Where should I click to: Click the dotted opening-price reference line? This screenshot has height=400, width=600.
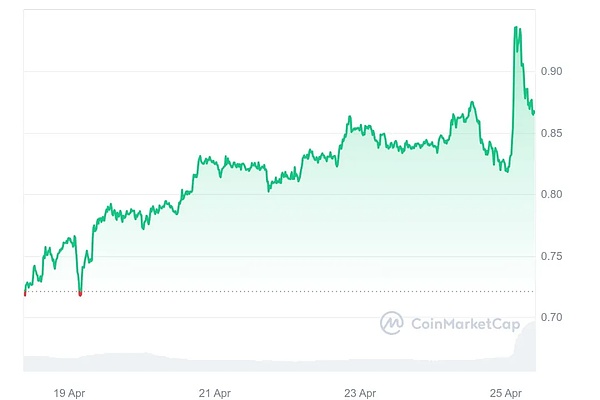pos(300,292)
